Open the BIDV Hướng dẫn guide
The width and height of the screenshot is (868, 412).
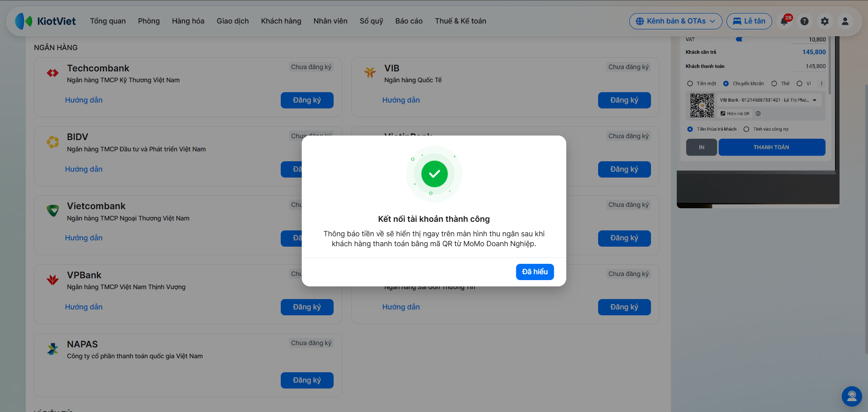pyautogui.click(x=84, y=169)
